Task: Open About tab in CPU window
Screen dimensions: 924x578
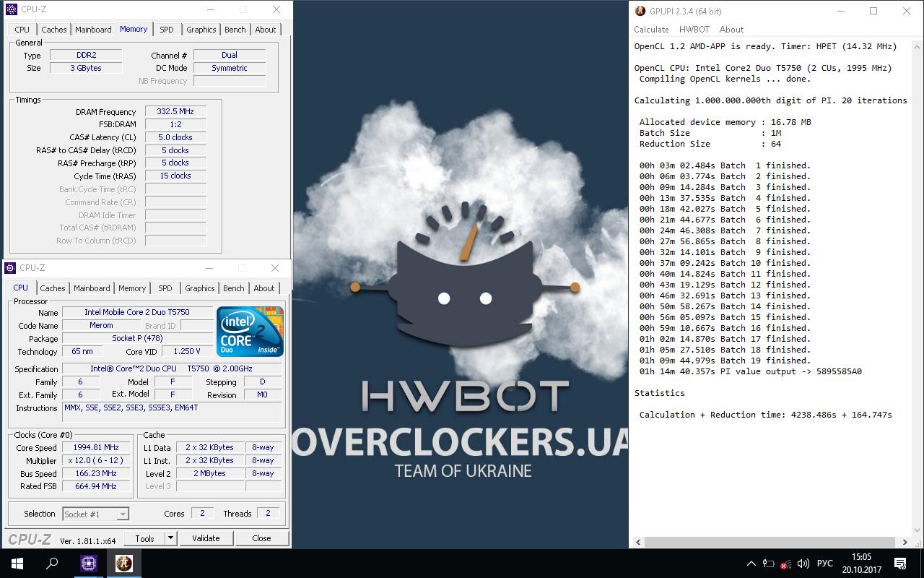Action: 264,288
